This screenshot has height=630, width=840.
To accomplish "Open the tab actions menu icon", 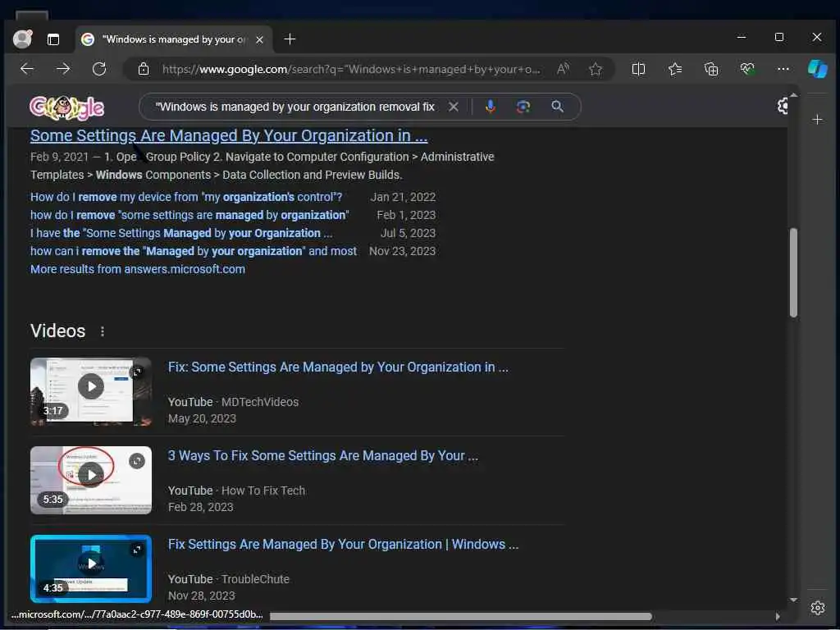I will coord(53,39).
